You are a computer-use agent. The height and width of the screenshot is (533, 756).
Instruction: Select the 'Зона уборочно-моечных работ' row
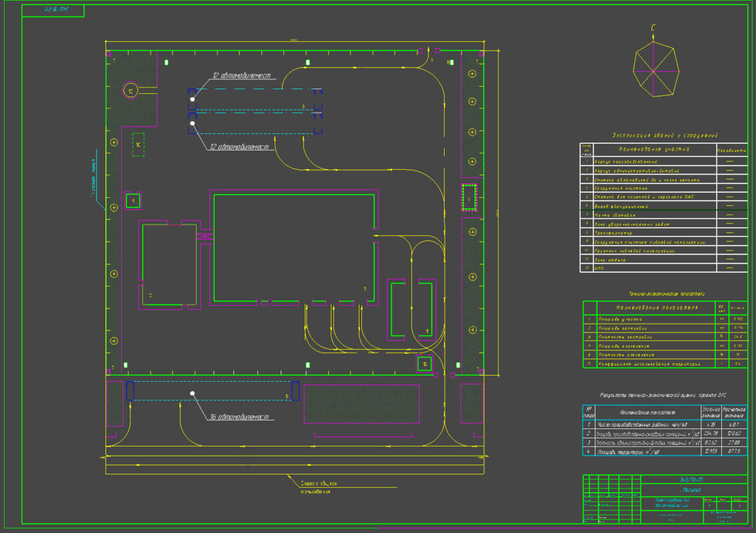(663, 224)
